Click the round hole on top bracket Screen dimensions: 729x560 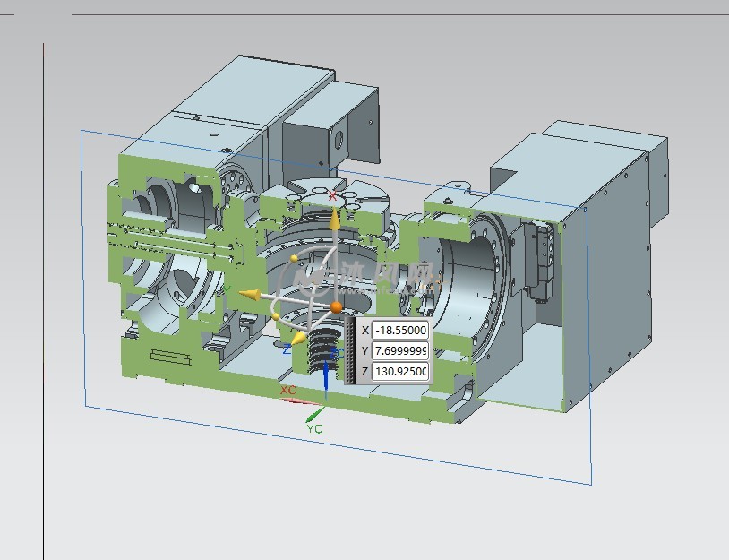[x=339, y=139]
